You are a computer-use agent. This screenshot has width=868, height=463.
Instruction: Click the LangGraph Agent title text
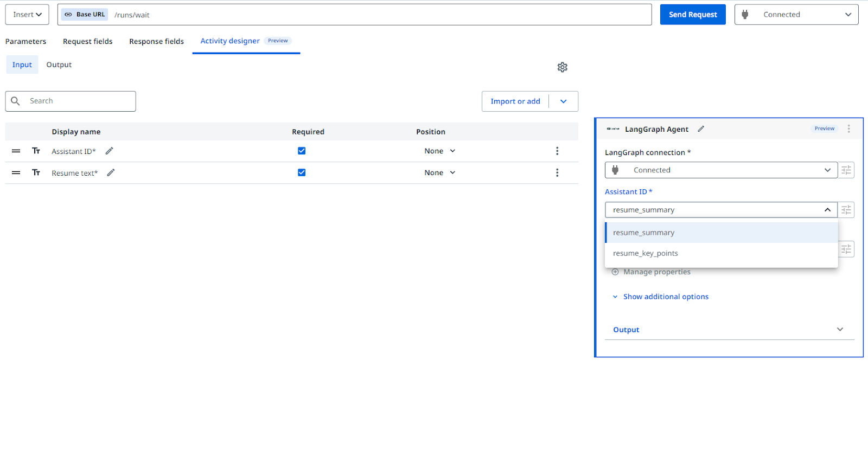pos(656,129)
